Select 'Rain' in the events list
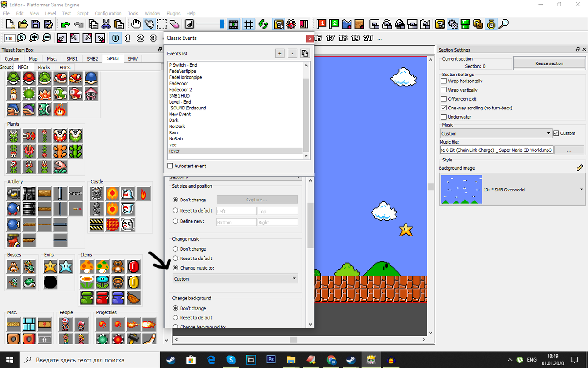The height and width of the screenshot is (368, 588). pos(174,132)
